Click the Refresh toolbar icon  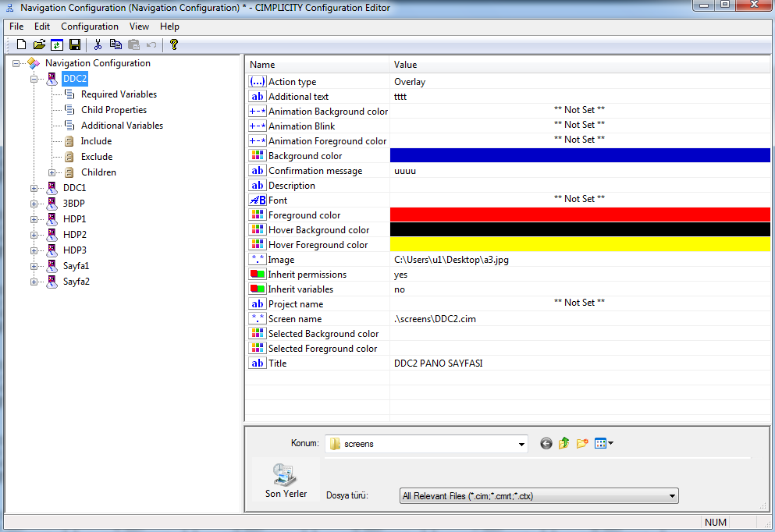57,45
